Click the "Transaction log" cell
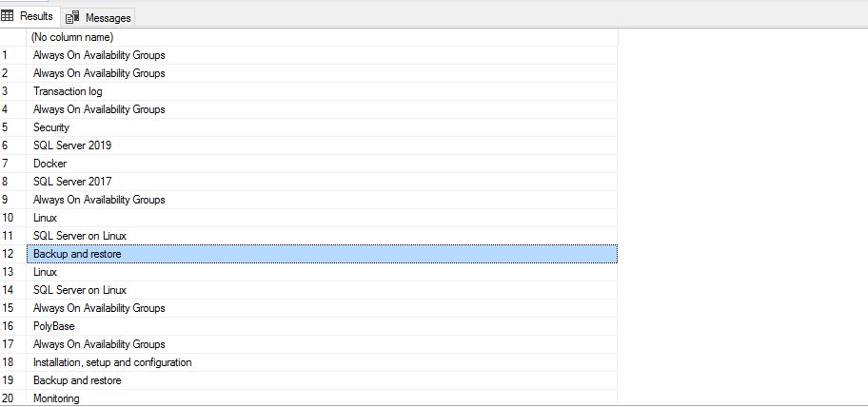 pos(68,91)
